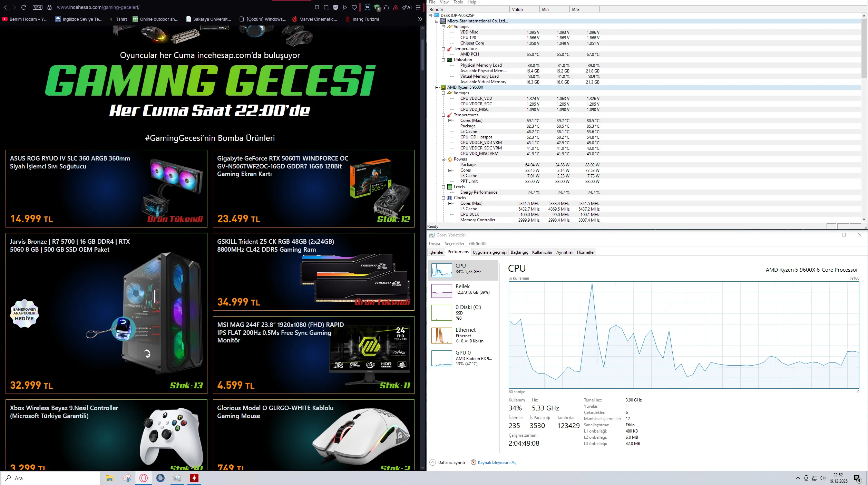Click the heart icon to bookmark the page
The height and width of the screenshot is (485, 868).
[353, 7]
